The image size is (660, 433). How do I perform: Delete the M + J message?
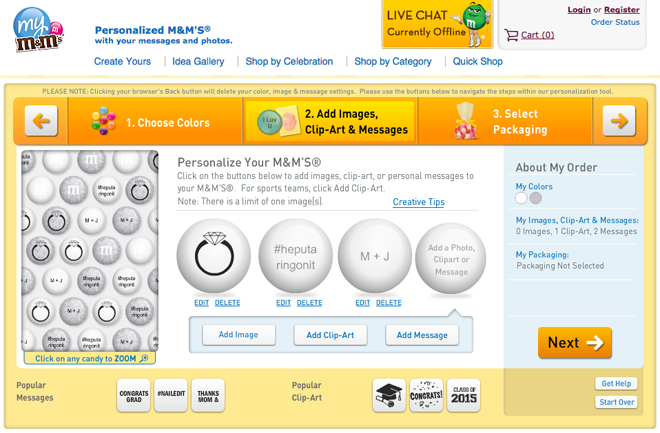pos(389,303)
